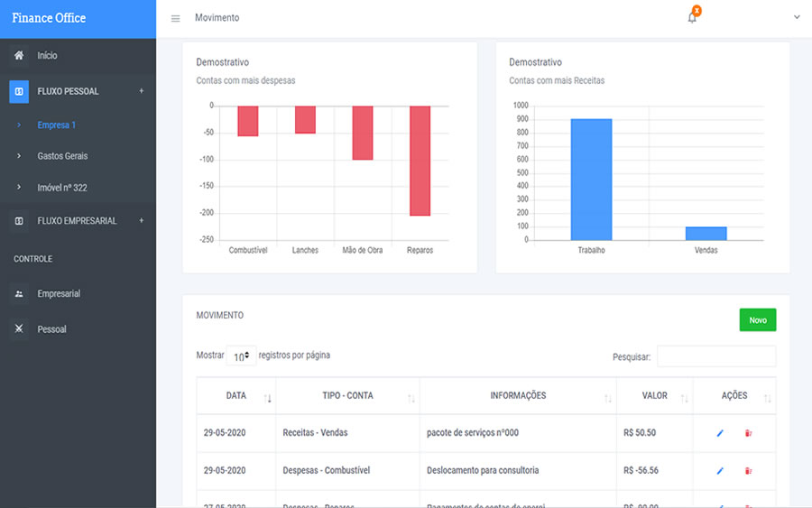This screenshot has width=812, height=508.
Task: Click the green Novo button
Action: pos(757,320)
